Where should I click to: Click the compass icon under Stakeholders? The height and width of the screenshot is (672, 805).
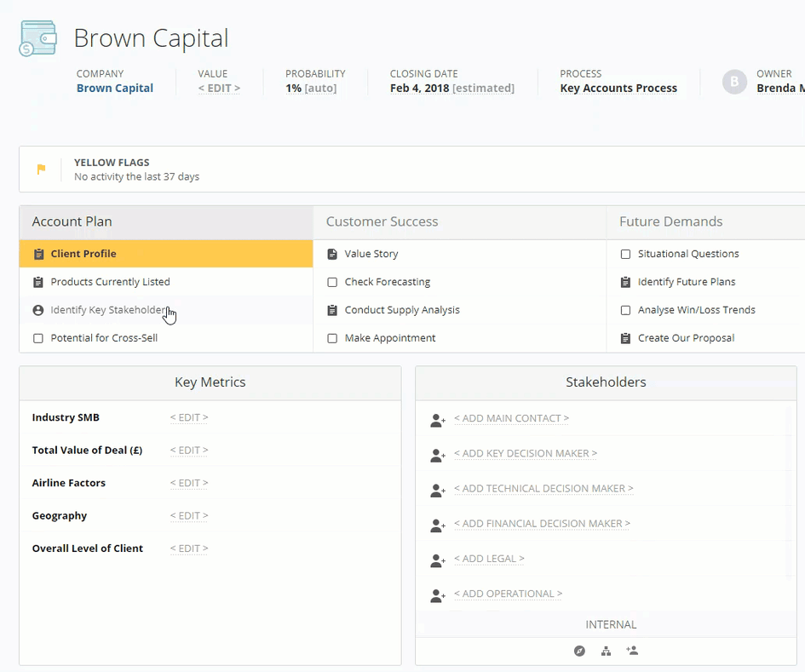[x=579, y=651]
